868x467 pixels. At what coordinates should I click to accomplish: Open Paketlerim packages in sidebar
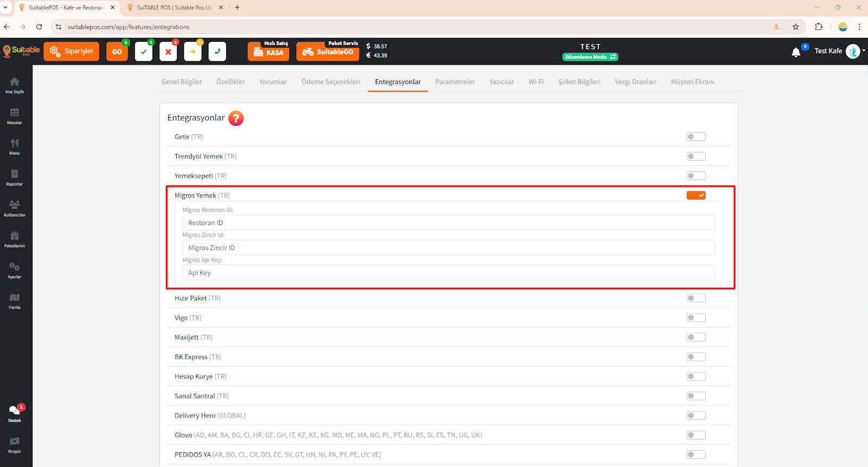15,239
